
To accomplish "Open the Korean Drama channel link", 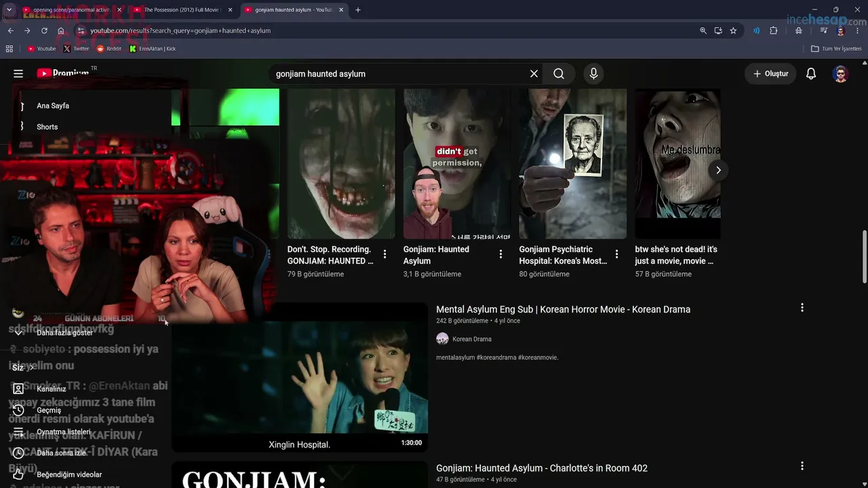I will coord(472,339).
